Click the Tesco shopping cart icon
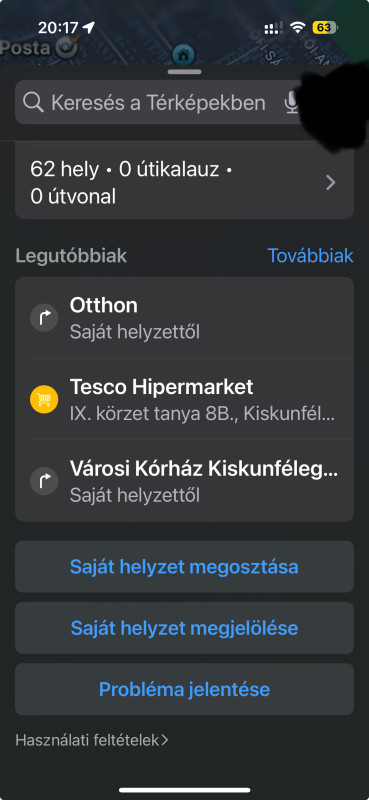This screenshot has width=369, height=800. point(44,399)
